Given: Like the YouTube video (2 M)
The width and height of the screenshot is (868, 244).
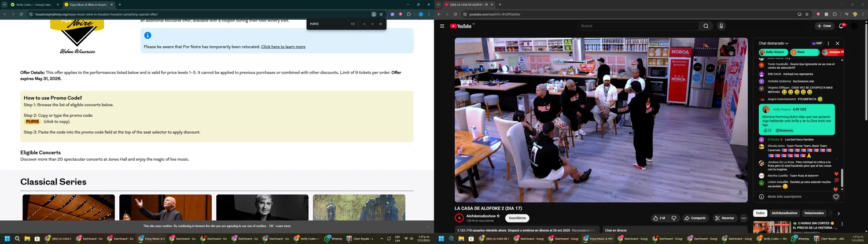Looking at the screenshot, I should (659, 218).
